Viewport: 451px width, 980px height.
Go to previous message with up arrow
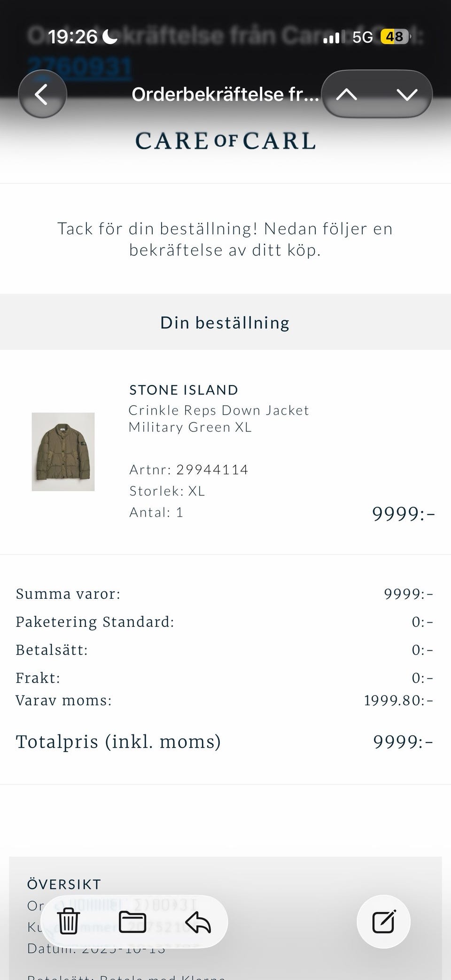click(x=347, y=94)
